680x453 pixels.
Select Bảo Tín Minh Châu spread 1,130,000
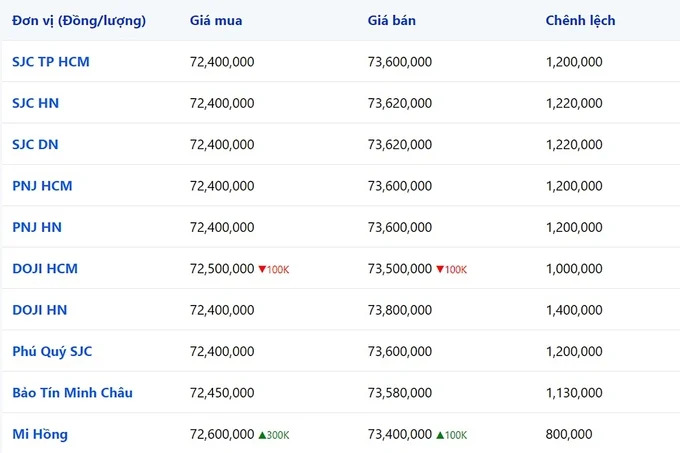(574, 393)
